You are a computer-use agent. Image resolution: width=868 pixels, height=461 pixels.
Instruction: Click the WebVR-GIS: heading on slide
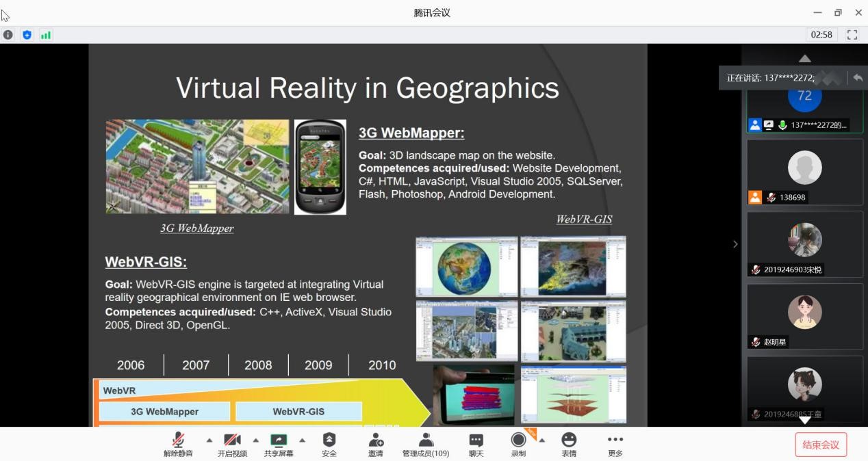(x=146, y=262)
